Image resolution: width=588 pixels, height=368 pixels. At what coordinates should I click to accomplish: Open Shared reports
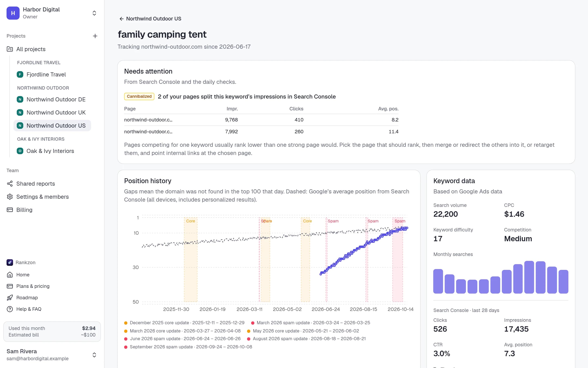[x=36, y=184]
